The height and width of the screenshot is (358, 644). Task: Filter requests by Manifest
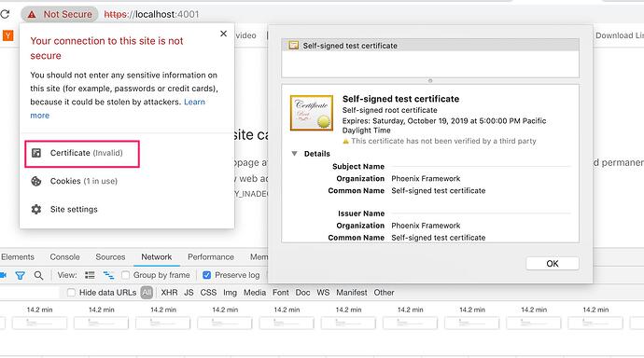coord(352,293)
